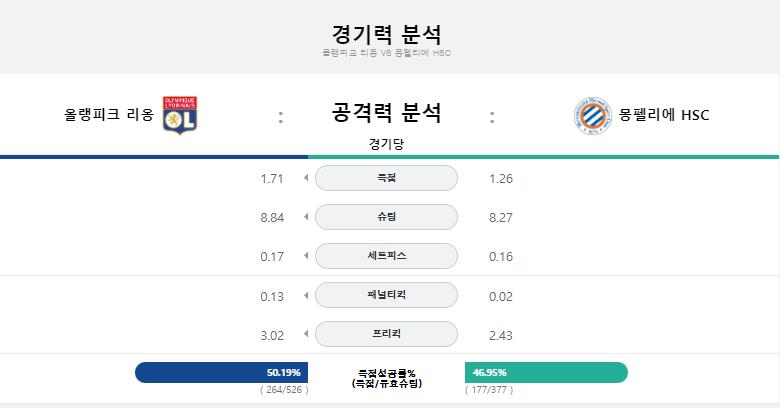Click the 몽펠리에 HSC team name
The image size is (780, 408).
pos(664,115)
